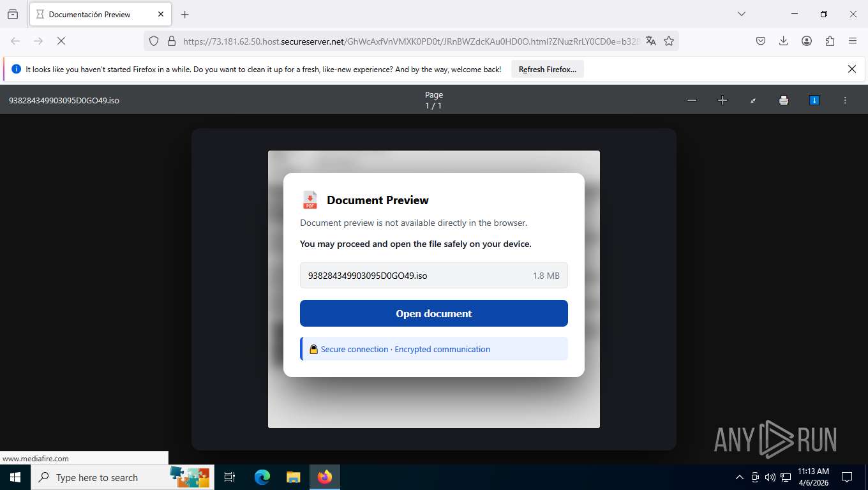Show hidden tray icons chevron
Image resolution: width=868 pixels, height=490 pixels.
[x=740, y=477]
